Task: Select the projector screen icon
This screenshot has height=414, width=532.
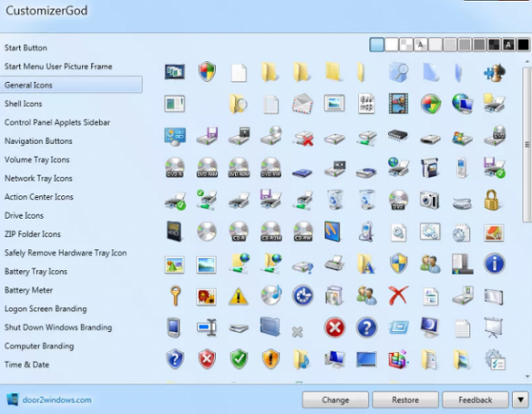Action: (493, 328)
